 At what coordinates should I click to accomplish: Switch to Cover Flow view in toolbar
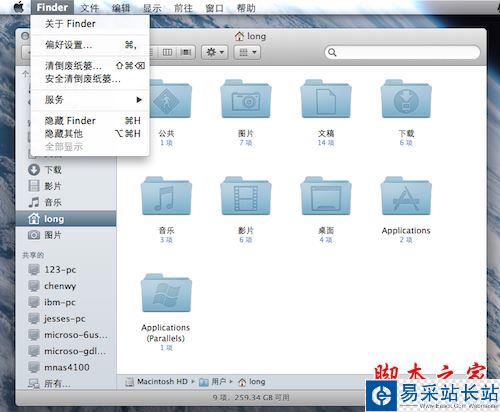coord(185,52)
